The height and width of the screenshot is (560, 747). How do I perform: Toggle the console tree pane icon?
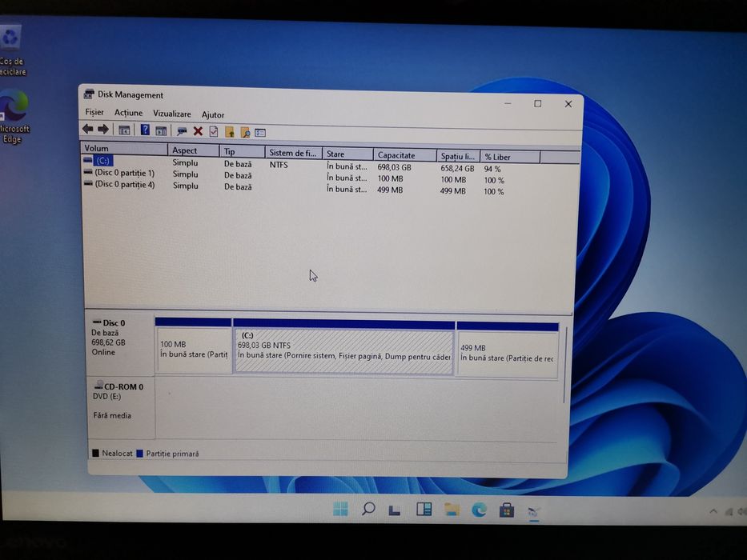124,130
